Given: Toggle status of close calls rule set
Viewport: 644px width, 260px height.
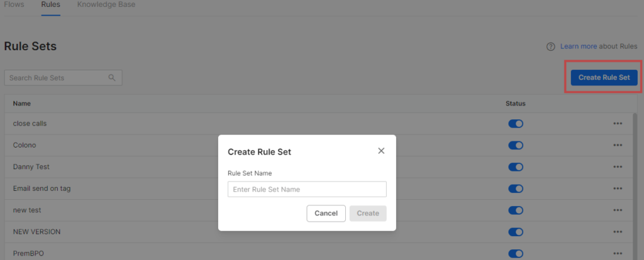Looking at the screenshot, I should 516,124.
